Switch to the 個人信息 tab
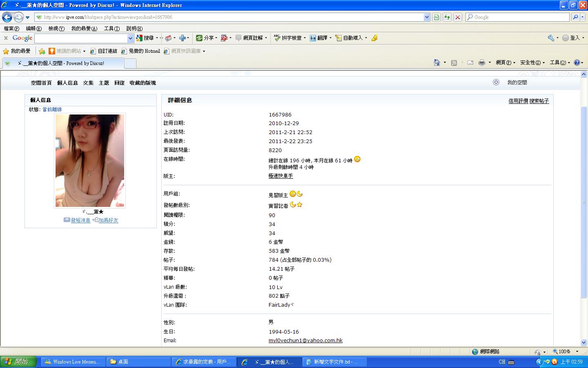Viewport: 588px width, 368px height. click(67, 83)
